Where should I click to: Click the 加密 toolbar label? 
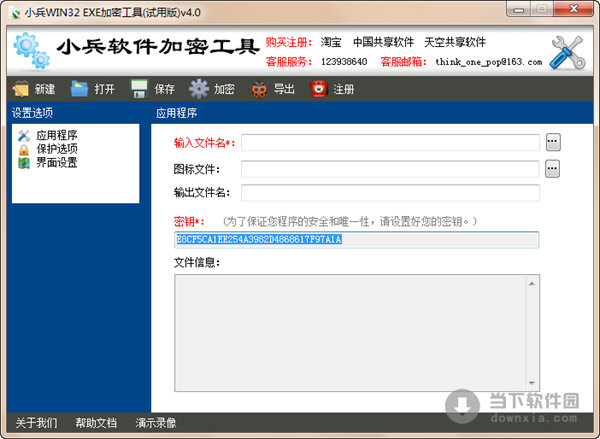click(x=224, y=89)
